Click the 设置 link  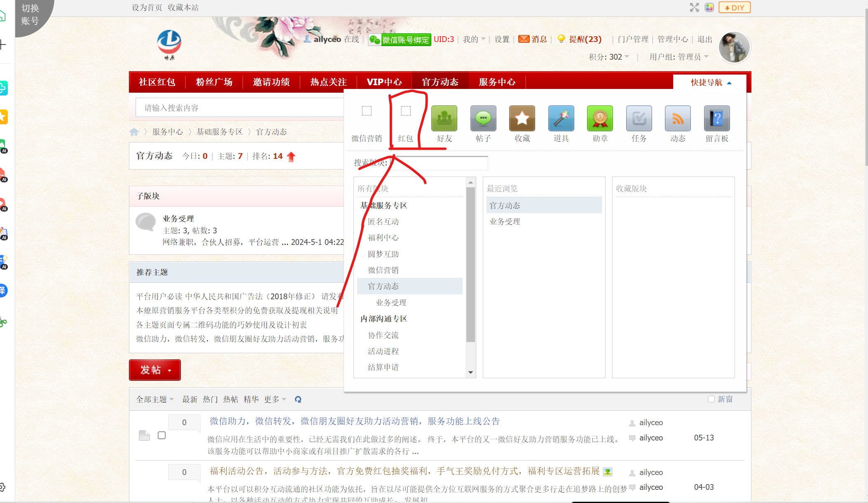pos(502,39)
